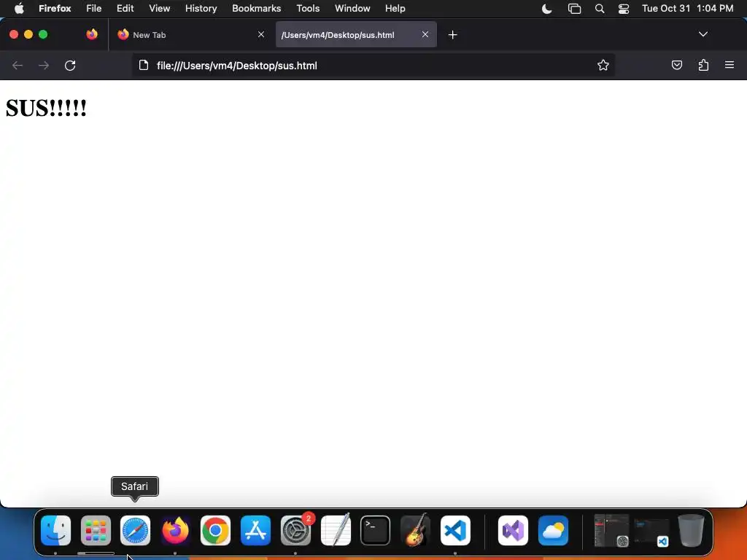
Task: Open the App Store from the Dock
Action: [x=255, y=530]
